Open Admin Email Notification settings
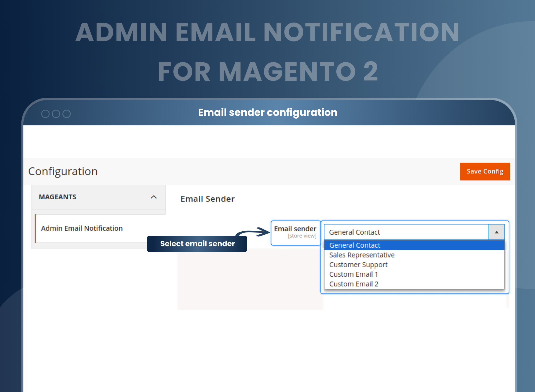The width and height of the screenshot is (535, 392). click(82, 228)
